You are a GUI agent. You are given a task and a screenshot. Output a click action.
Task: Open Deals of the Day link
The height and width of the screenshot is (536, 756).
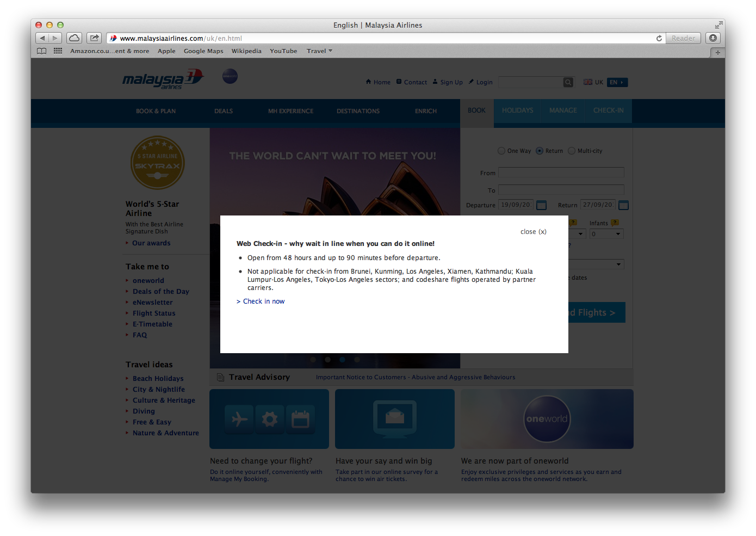coord(161,292)
